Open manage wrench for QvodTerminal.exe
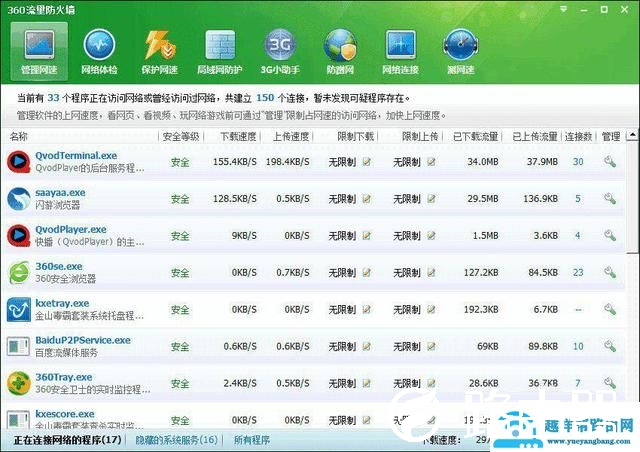 click(610, 162)
